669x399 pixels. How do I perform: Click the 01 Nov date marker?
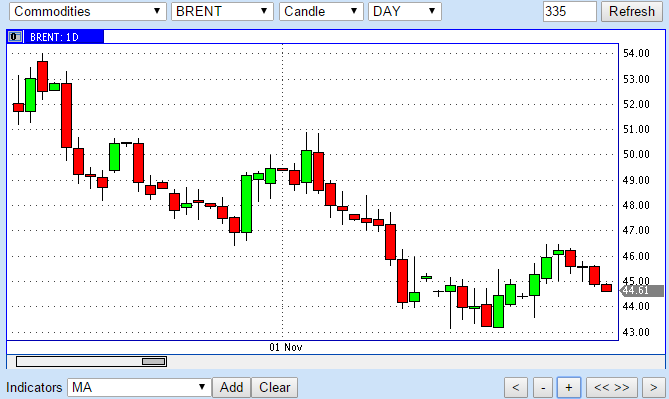tap(285, 347)
